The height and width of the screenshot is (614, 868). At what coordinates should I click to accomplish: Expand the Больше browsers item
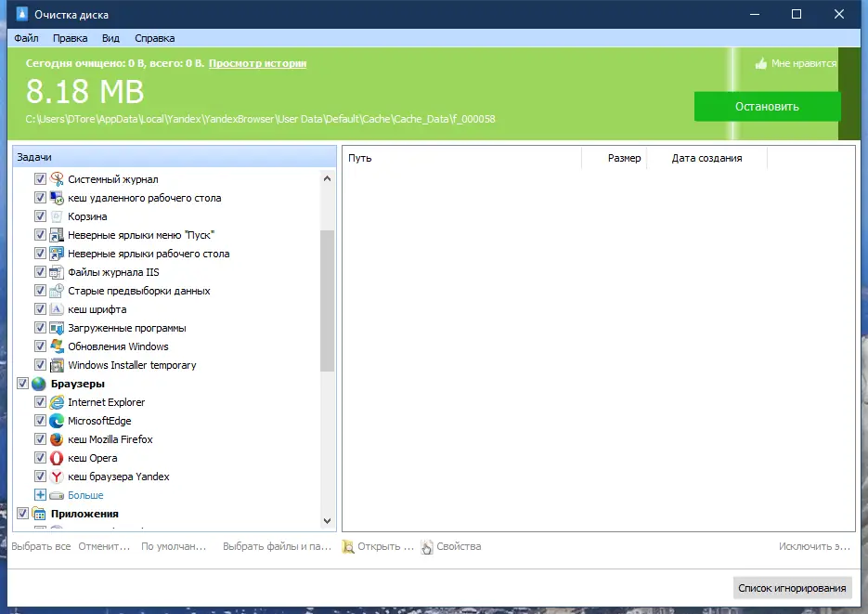click(40, 495)
